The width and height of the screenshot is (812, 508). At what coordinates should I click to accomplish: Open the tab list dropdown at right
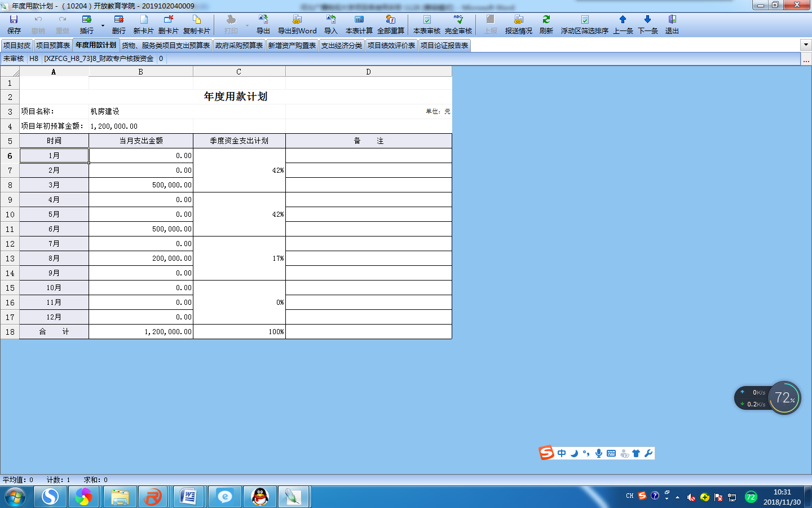pyautogui.click(x=805, y=45)
